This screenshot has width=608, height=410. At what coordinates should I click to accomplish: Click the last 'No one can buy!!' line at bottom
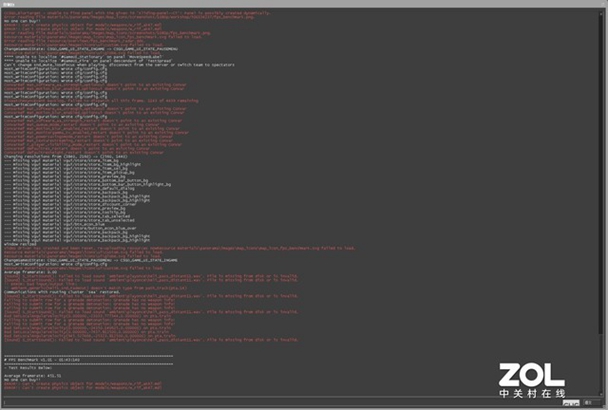click(x=22, y=379)
